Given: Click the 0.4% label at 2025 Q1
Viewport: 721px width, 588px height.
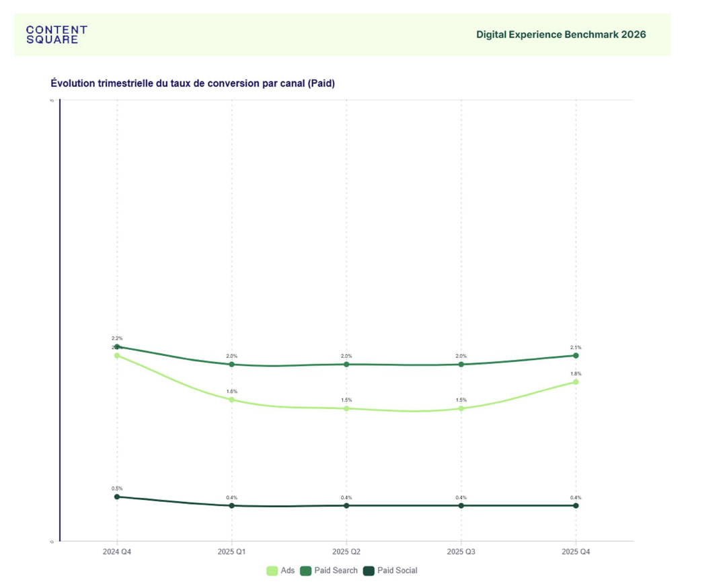Looking at the screenshot, I should click(x=232, y=497).
